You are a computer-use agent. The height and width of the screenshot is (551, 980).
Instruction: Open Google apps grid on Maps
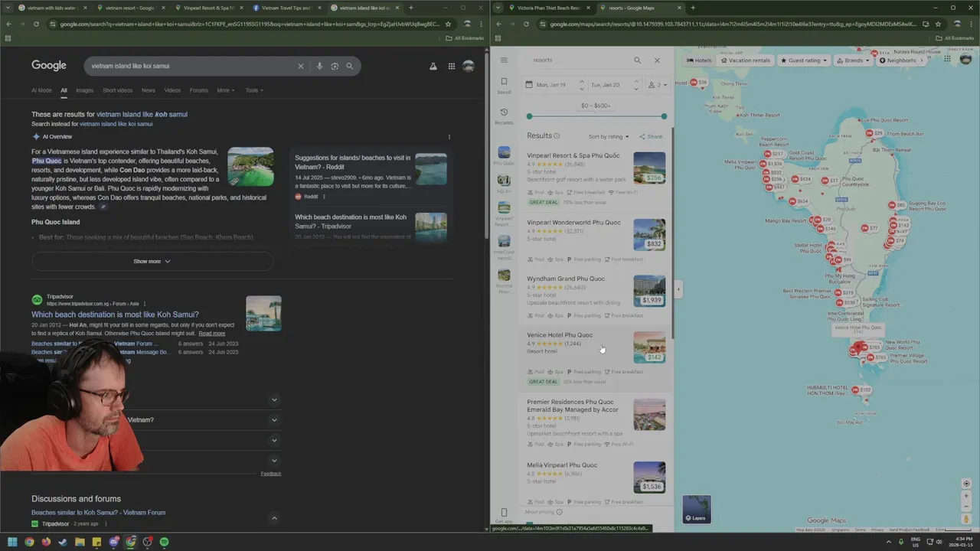click(x=947, y=59)
